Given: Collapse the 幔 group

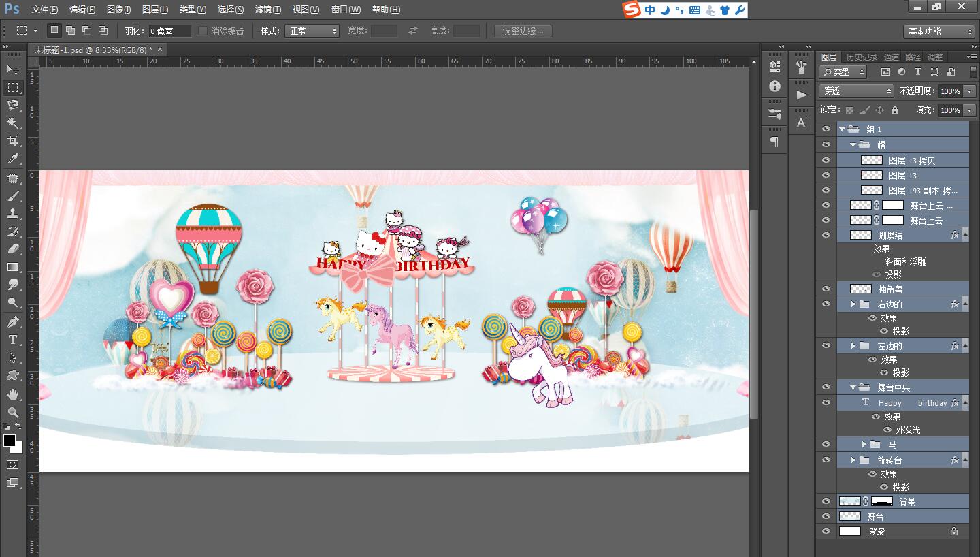Looking at the screenshot, I should [853, 144].
